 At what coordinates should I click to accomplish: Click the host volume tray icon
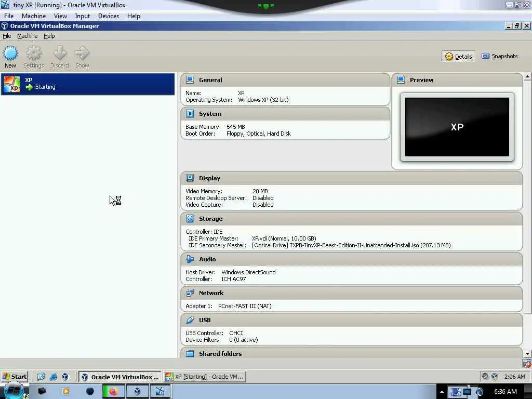[x=479, y=392]
